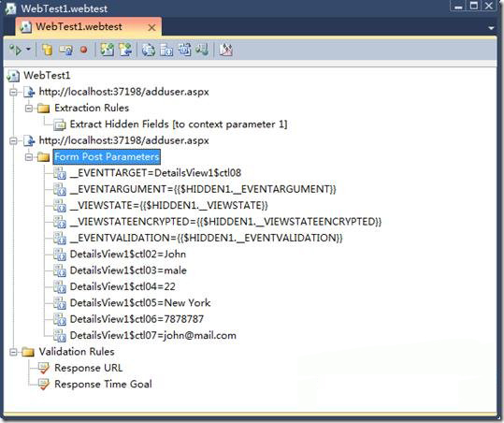Close the WebTest1.webtest tab

click(151, 28)
